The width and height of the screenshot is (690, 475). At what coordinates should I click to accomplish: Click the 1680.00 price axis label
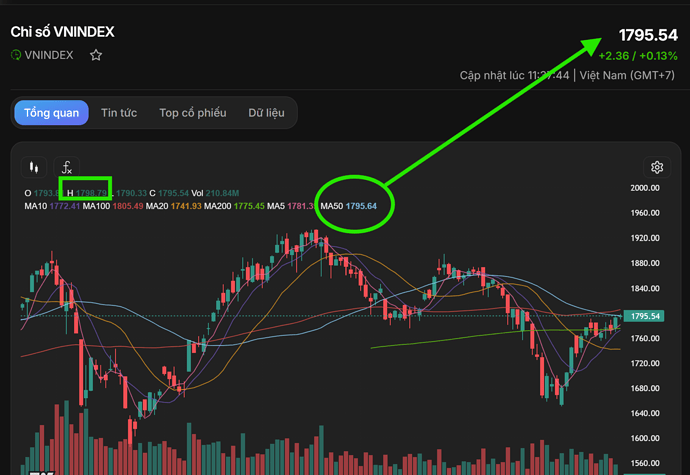coord(645,388)
